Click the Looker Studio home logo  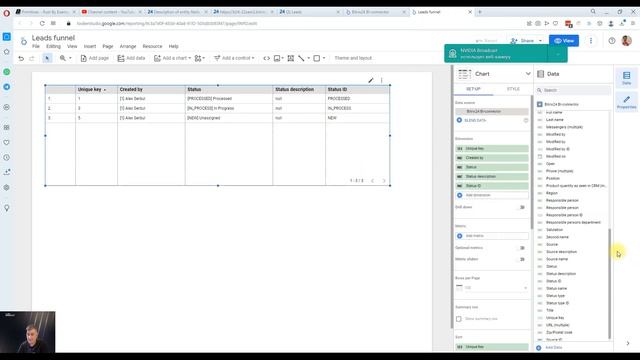(x=24, y=42)
